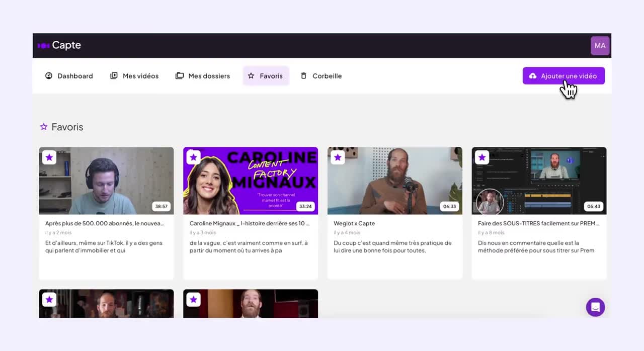Open Caroline Mignaux Content Factory thumbnail
Screen dimensions: 644x351
pyautogui.click(x=251, y=181)
